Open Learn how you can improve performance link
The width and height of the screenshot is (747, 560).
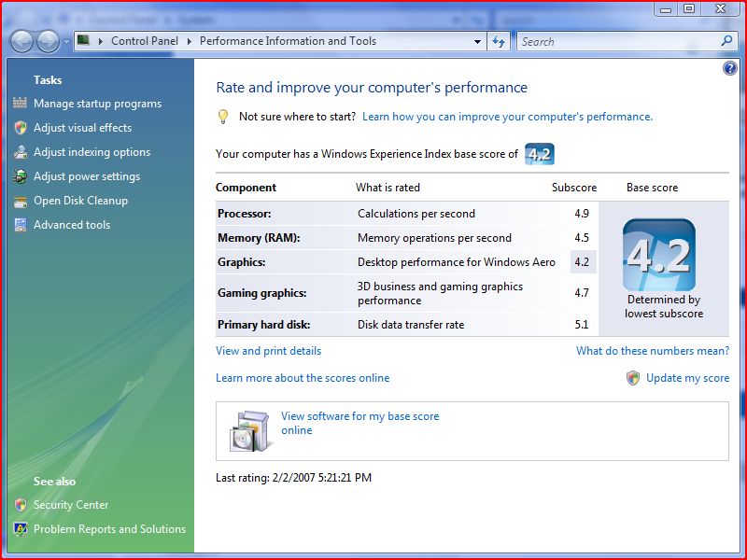point(507,117)
